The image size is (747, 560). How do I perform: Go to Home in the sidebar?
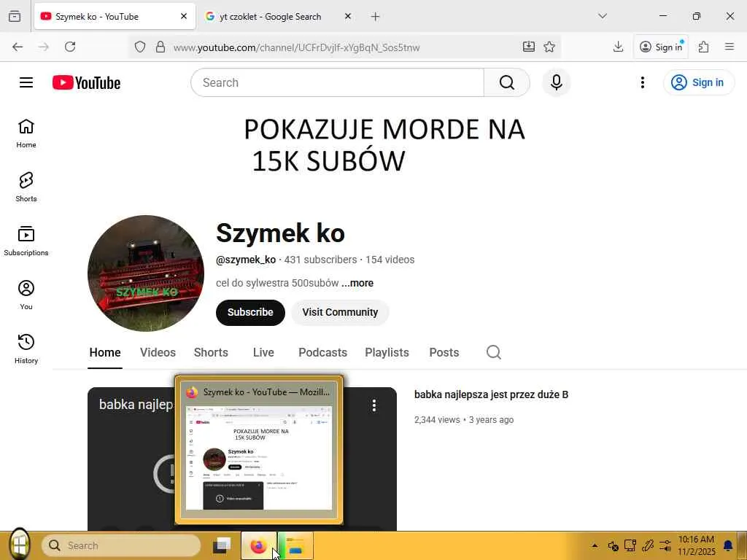click(26, 133)
